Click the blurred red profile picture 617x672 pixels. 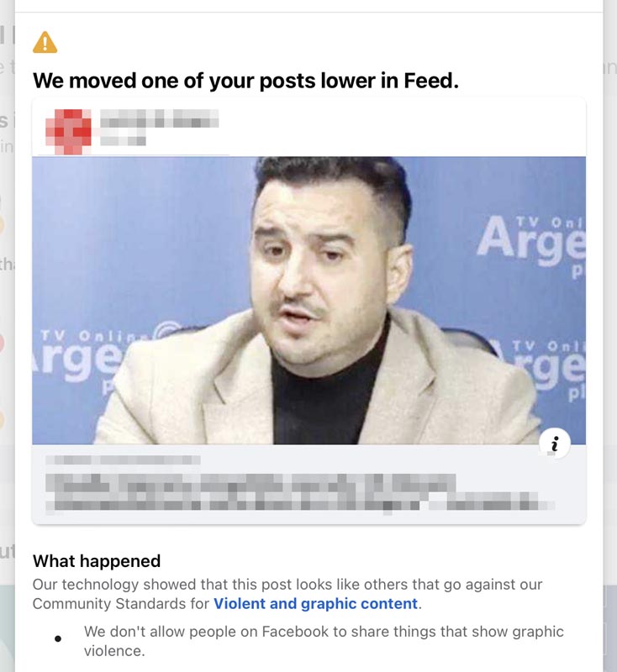69,131
